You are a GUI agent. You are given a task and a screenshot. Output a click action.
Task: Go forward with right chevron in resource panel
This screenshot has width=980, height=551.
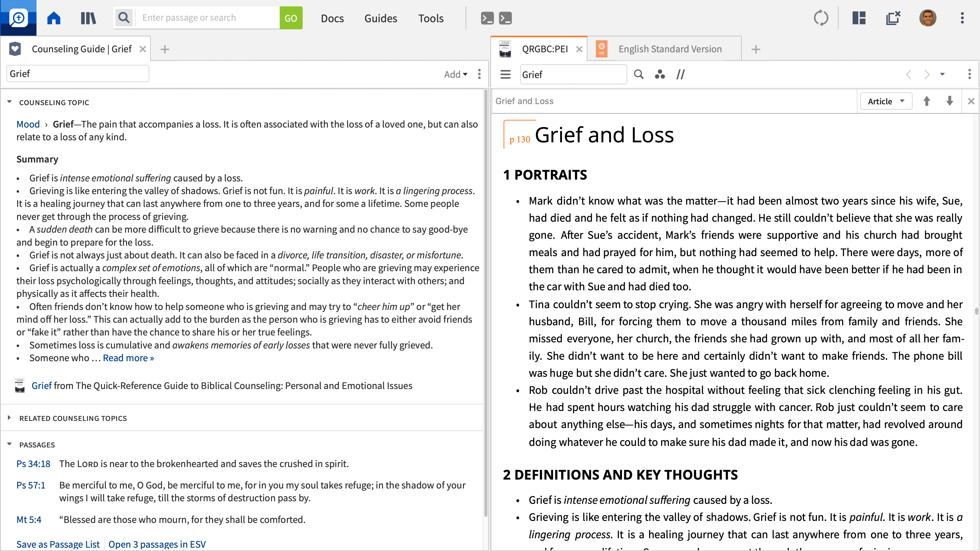pos(927,74)
